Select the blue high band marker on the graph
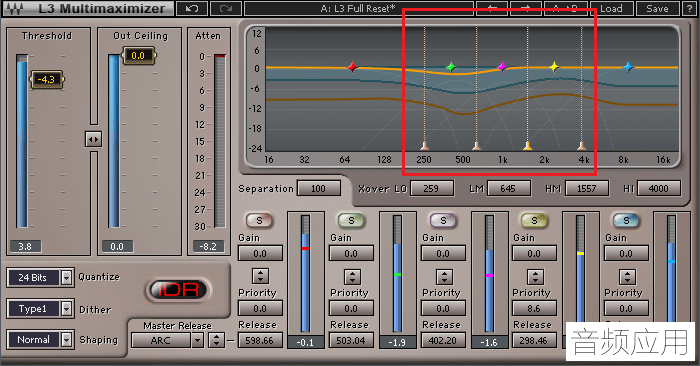Image resolution: width=700 pixels, height=366 pixels. [628, 67]
